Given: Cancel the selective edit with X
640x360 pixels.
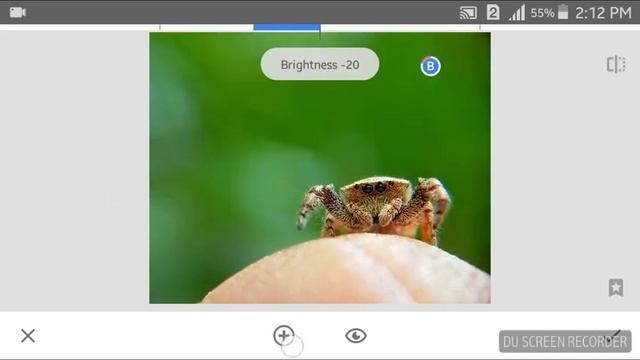Looking at the screenshot, I should (x=28, y=336).
